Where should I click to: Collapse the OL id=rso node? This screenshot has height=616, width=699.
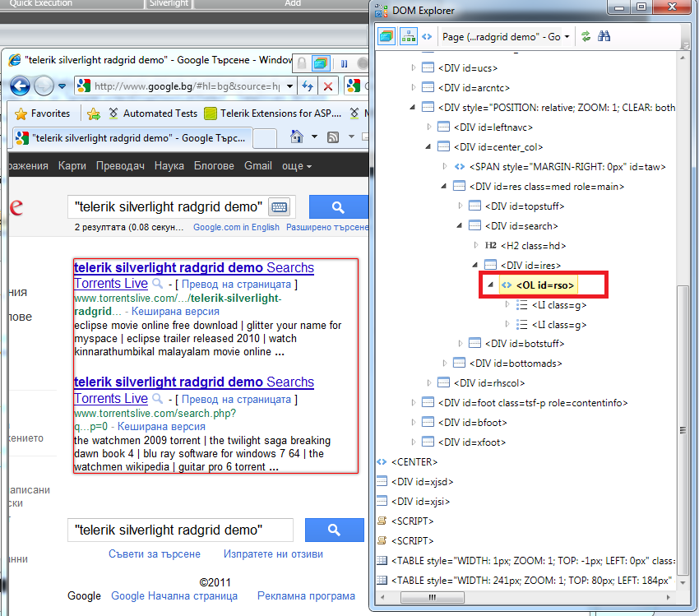pos(491,285)
